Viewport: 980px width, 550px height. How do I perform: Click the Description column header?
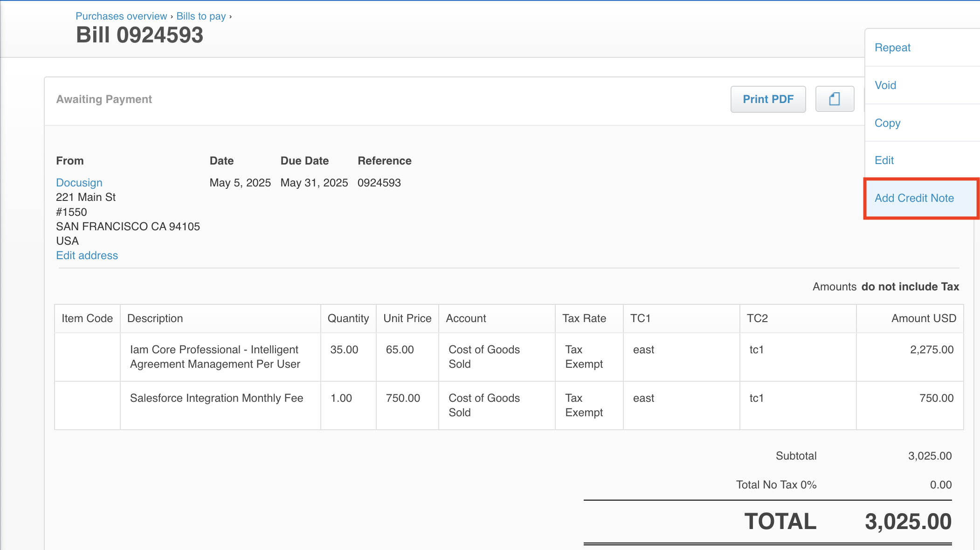(221, 318)
